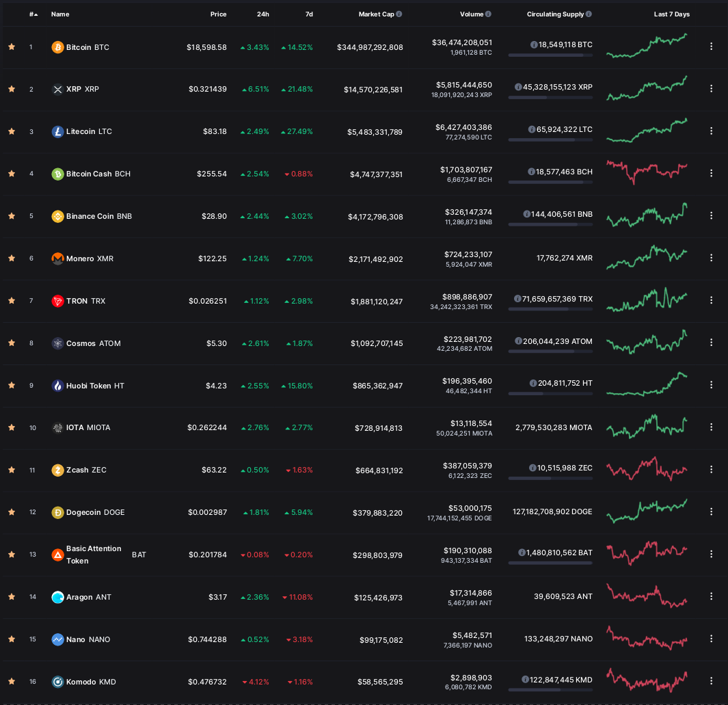728x705 pixels.
Task: Open the three-dot menu for XRP
Action: (x=712, y=89)
